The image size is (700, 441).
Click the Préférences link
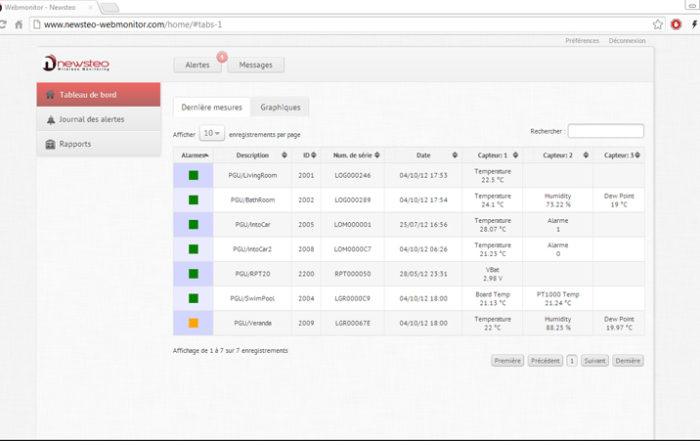(582, 41)
